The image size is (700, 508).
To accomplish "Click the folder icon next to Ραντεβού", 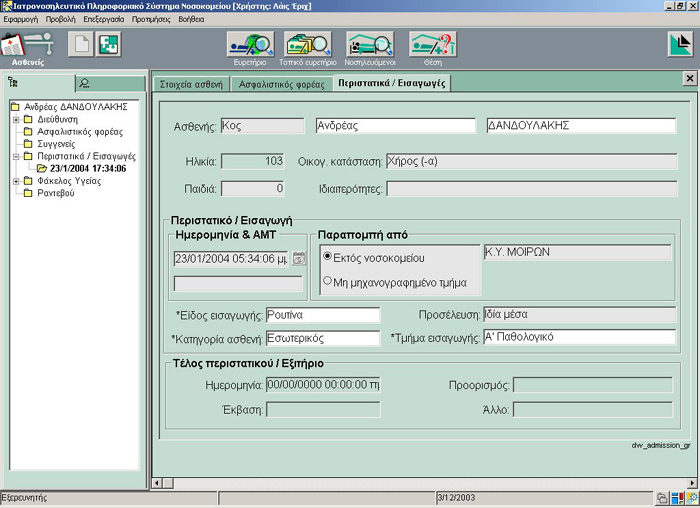I will point(28,193).
